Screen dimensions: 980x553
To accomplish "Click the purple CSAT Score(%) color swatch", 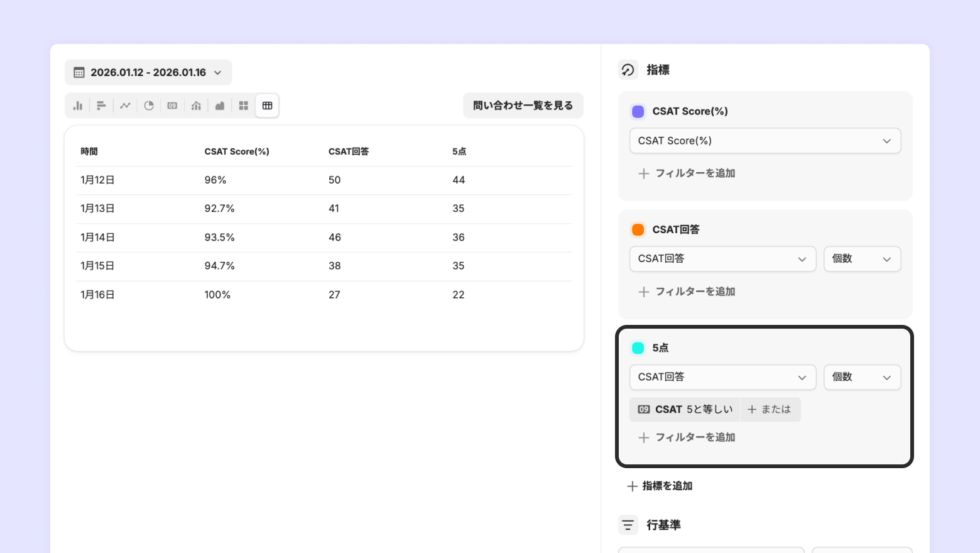I will pyautogui.click(x=638, y=111).
